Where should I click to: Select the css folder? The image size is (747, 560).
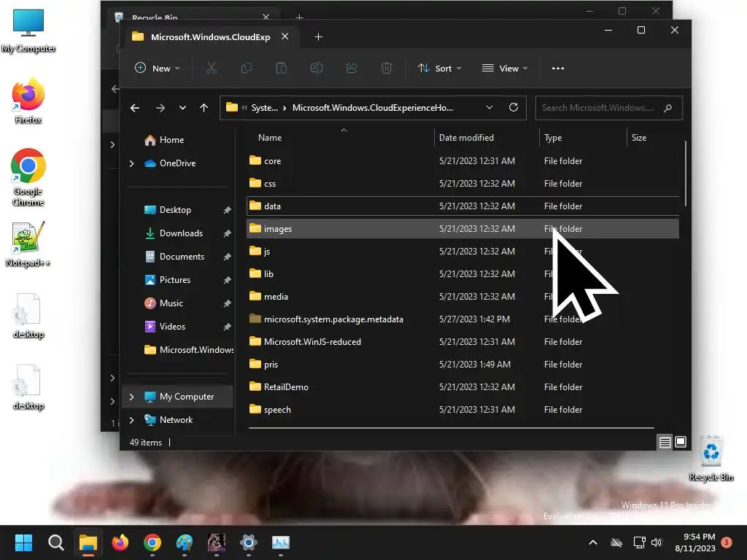462,183
